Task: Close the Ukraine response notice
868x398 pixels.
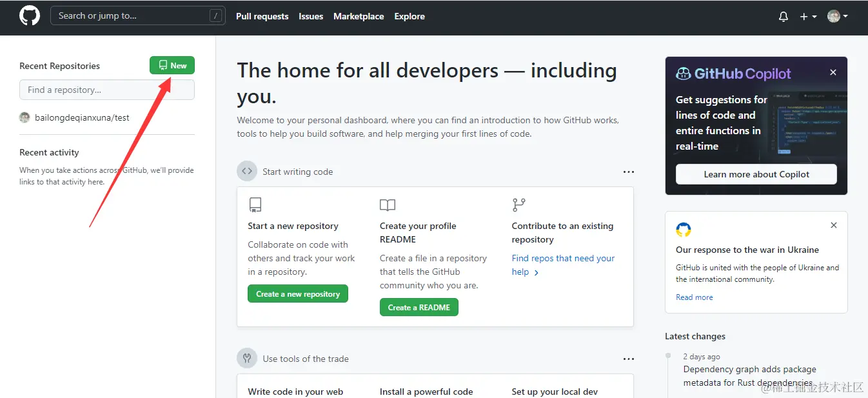Action: (834, 225)
